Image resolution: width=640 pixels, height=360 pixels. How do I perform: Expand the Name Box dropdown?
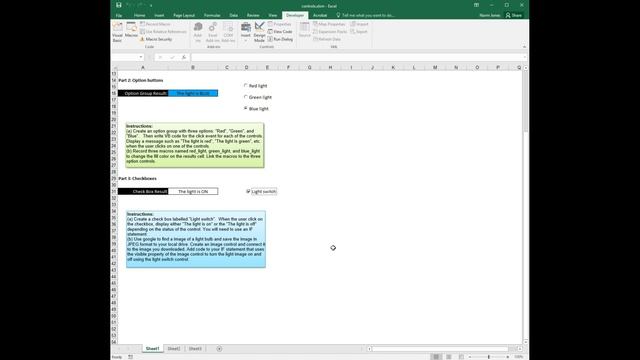(x=141, y=57)
